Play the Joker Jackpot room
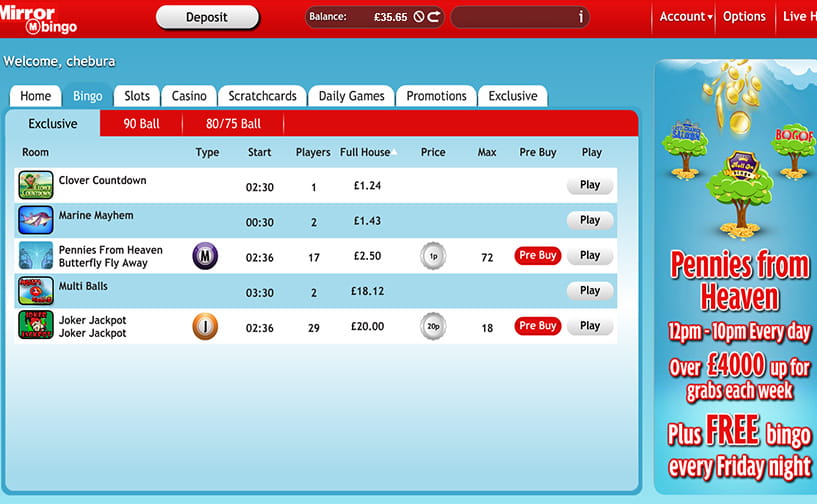 click(590, 326)
